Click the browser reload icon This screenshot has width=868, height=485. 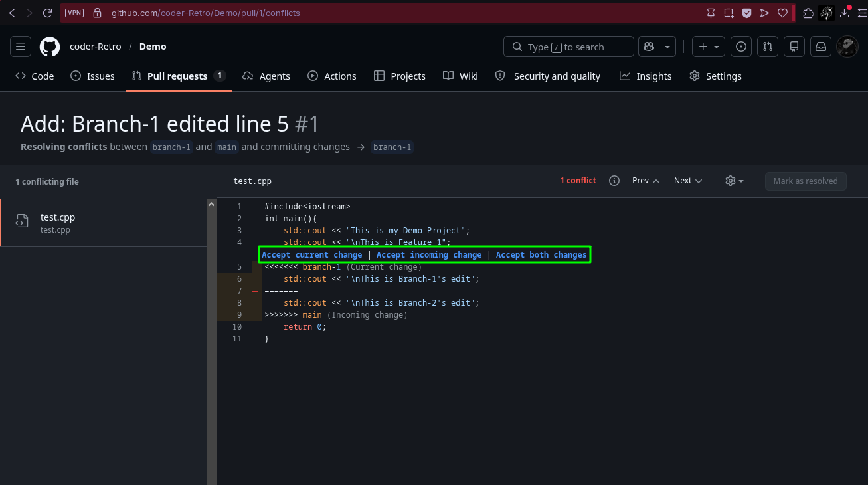point(47,13)
